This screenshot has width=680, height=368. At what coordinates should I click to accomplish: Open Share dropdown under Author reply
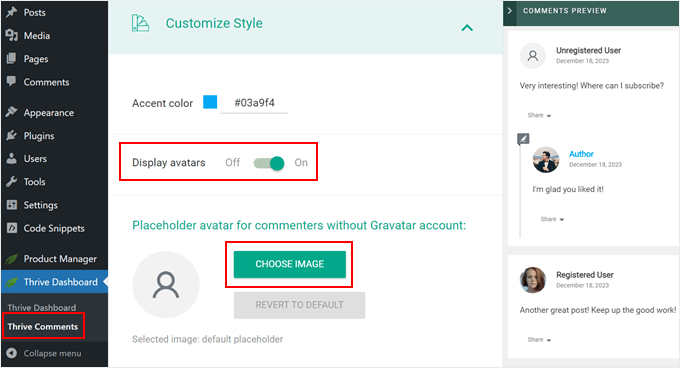point(552,219)
